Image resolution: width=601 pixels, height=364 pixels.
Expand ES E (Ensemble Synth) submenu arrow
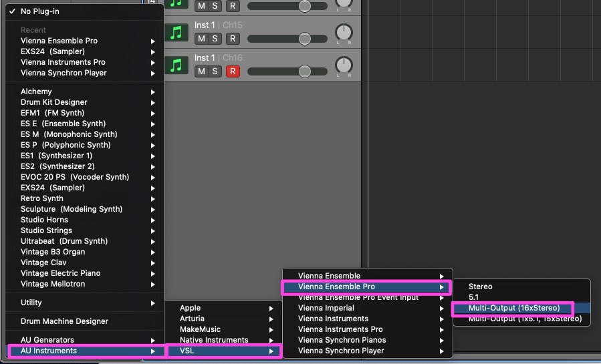153,124
